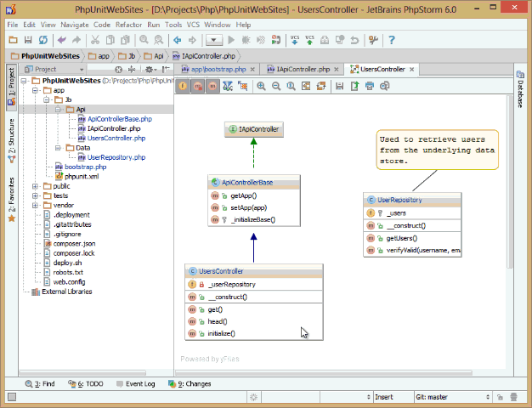The image size is (532, 408).
Task: Open UserRepository.php in project tree
Action: click(116, 157)
